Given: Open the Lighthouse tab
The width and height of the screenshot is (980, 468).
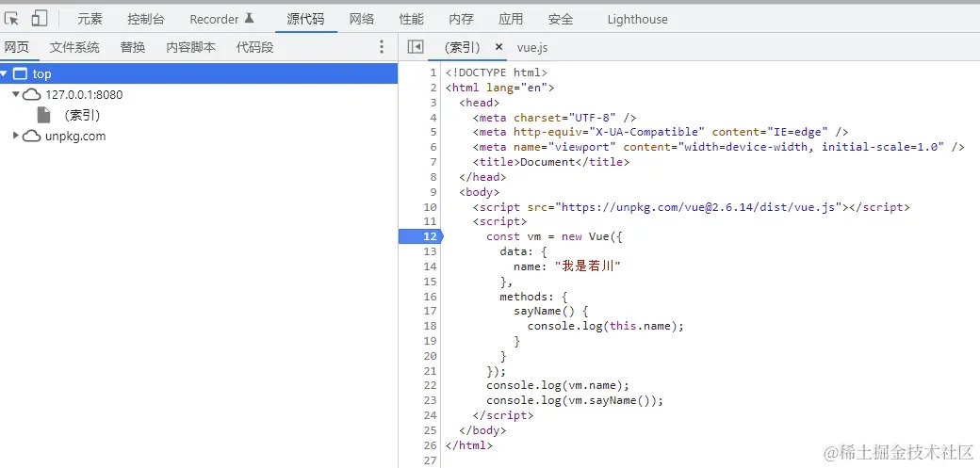Looking at the screenshot, I should click(638, 20).
